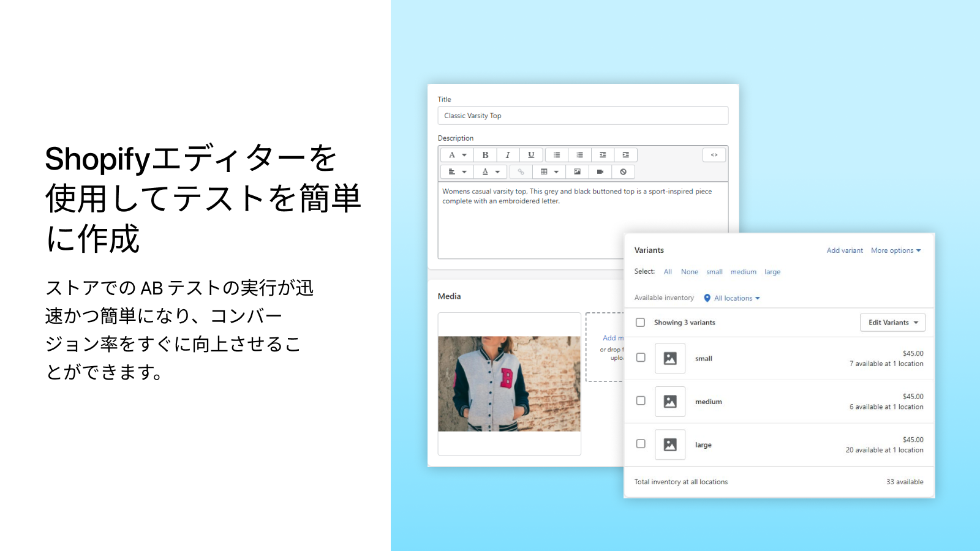Click the '33 available' total text
Viewport: 980px width, 551px height.
click(x=905, y=482)
